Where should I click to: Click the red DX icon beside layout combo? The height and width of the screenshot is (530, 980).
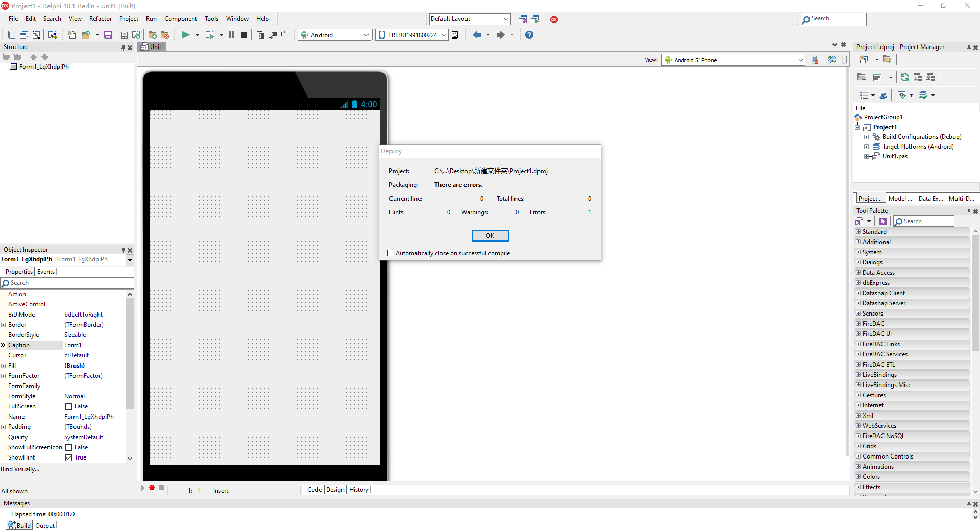pyautogui.click(x=554, y=19)
